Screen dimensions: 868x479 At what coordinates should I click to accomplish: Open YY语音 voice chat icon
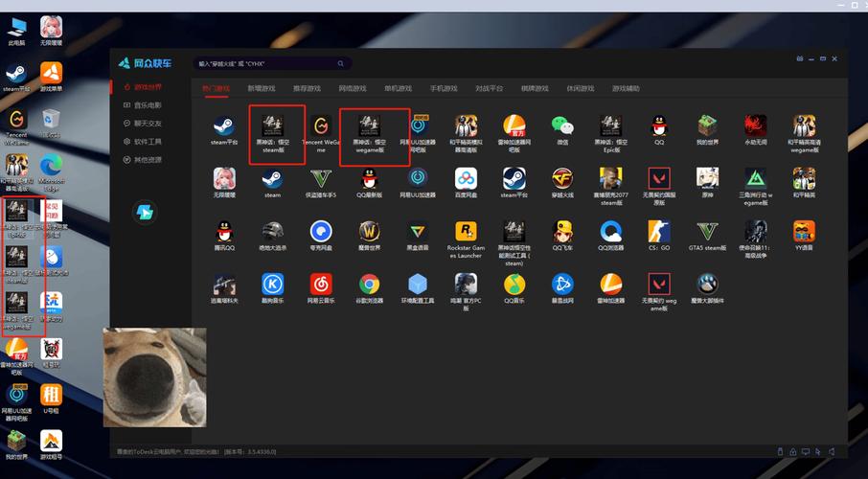804,231
